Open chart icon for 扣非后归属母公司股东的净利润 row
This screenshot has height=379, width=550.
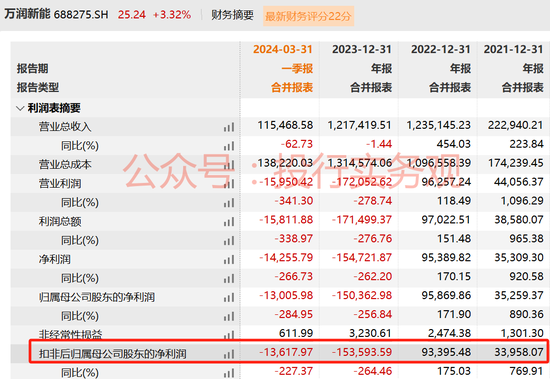(x=229, y=354)
